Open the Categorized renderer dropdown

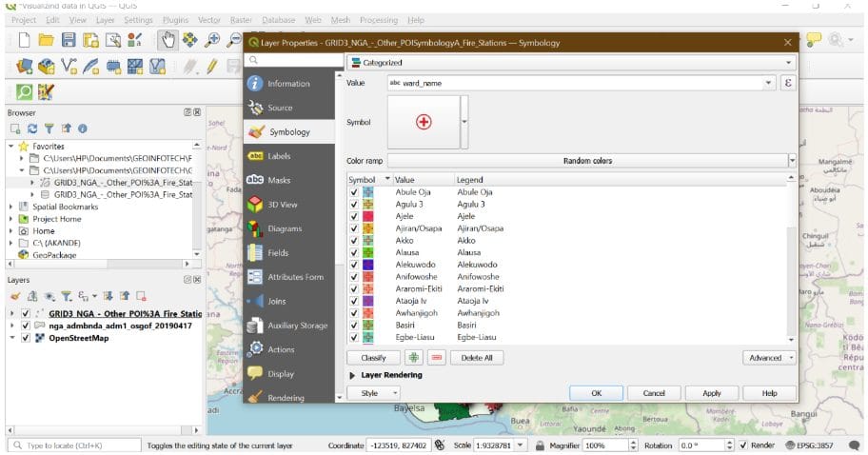pyautogui.click(x=569, y=63)
